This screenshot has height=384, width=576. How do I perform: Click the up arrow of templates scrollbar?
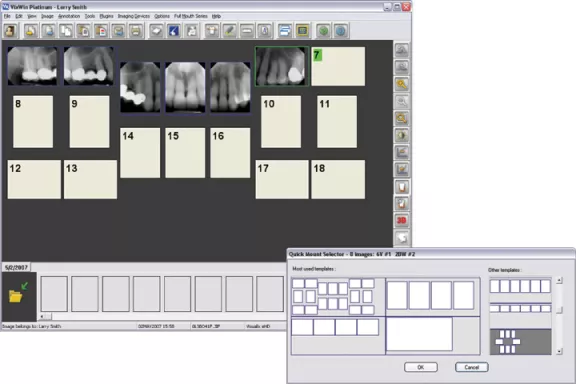[x=559, y=280]
